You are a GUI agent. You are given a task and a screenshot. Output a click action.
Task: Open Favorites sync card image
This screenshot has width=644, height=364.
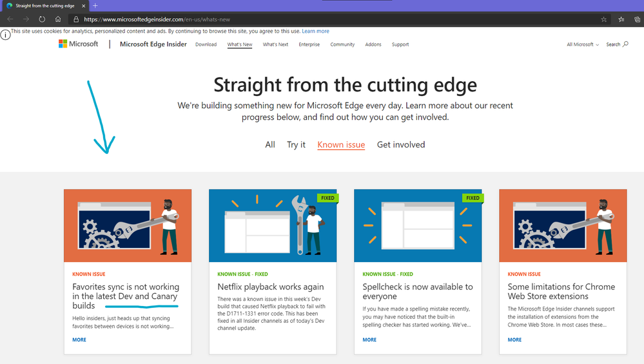tap(128, 225)
